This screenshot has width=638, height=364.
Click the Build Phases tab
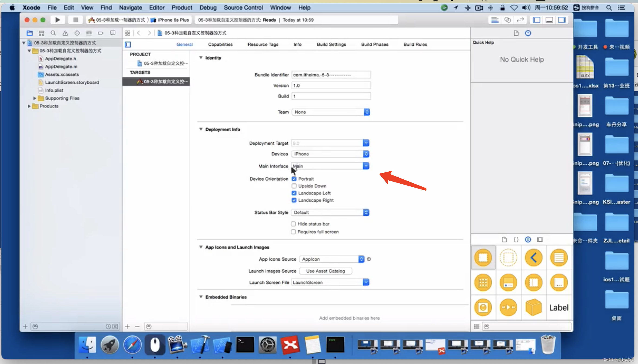point(375,44)
